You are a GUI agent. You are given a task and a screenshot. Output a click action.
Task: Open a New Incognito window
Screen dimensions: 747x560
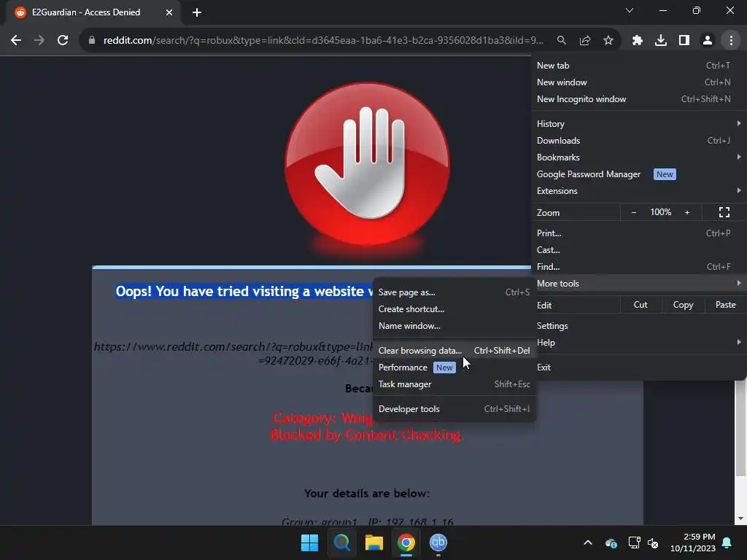[638, 99]
